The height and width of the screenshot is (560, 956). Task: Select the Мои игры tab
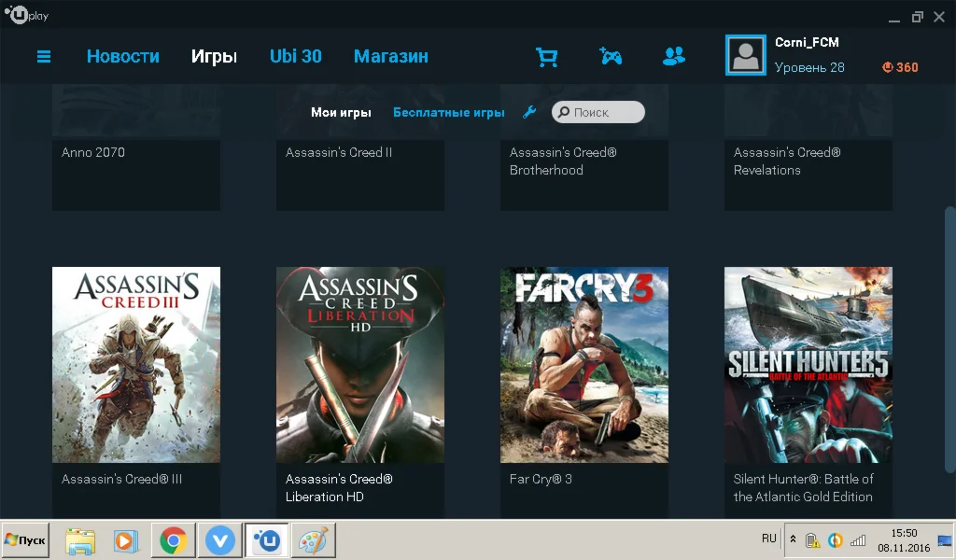click(340, 111)
